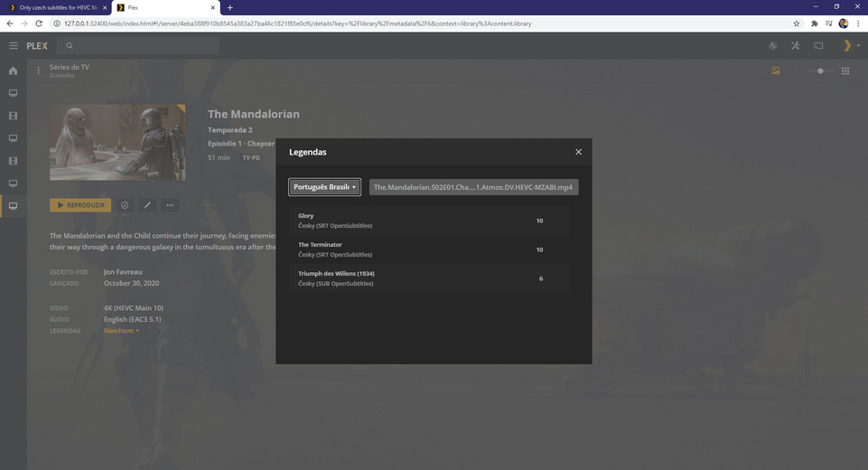Open the cast to player icon
Viewport: 868px width, 470px height.
point(818,46)
